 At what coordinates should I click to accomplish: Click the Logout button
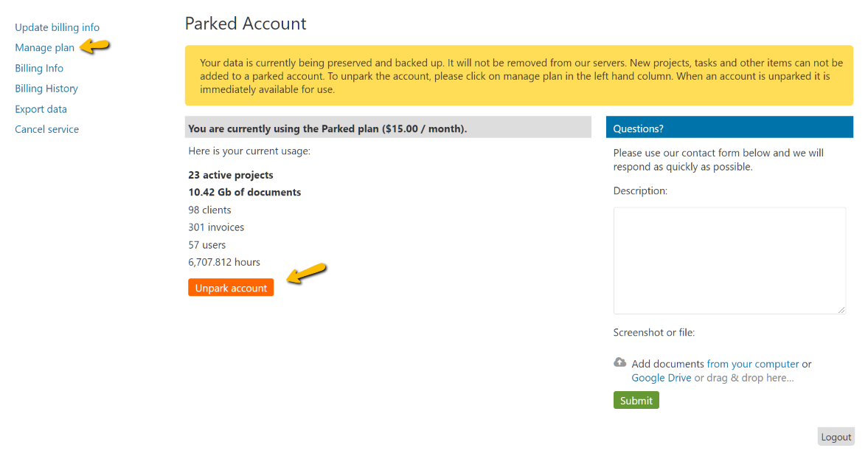tap(836, 436)
